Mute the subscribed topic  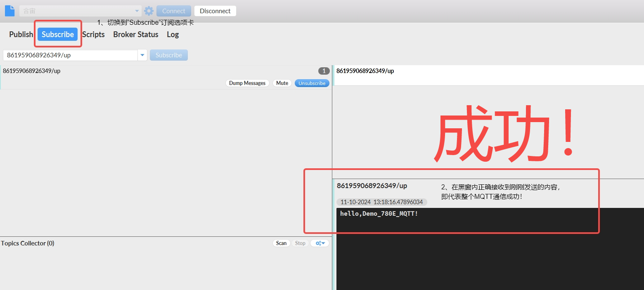(282, 83)
